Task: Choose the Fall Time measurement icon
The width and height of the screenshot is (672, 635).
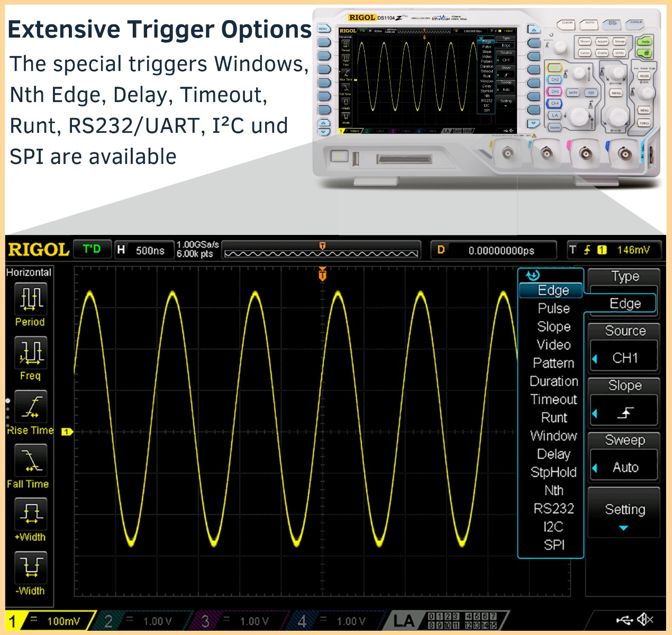Action: (x=31, y=460)
